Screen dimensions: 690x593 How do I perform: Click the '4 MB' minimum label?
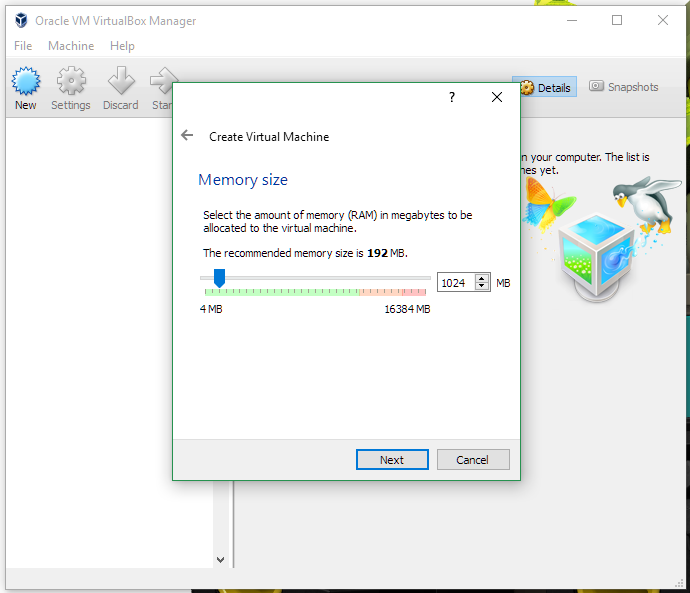point(211,309)
